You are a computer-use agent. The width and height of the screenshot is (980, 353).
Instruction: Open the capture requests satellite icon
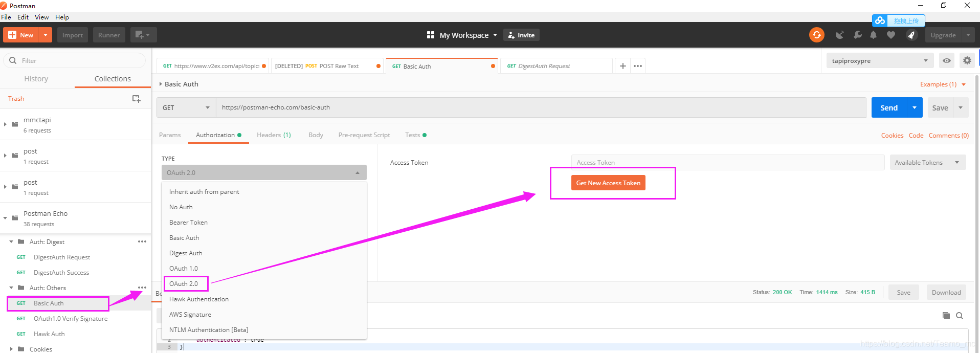(839, 35)
